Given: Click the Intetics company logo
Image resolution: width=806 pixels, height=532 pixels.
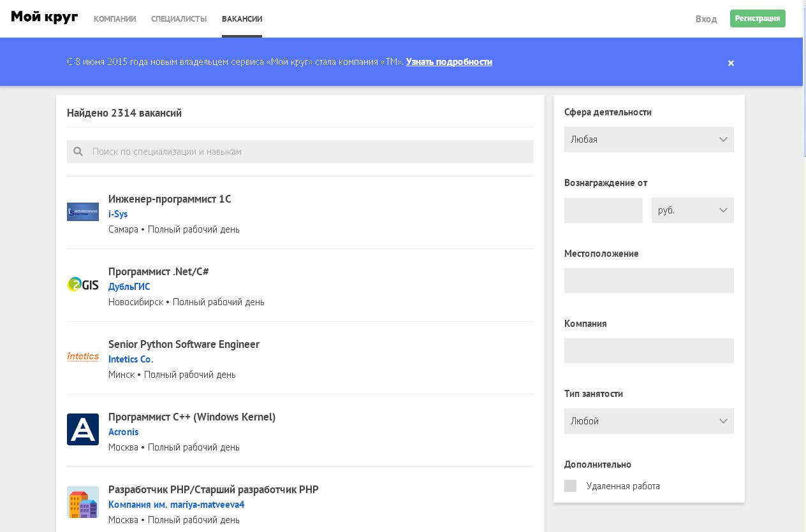Looking at the screenshot, I should coord(83,357).
